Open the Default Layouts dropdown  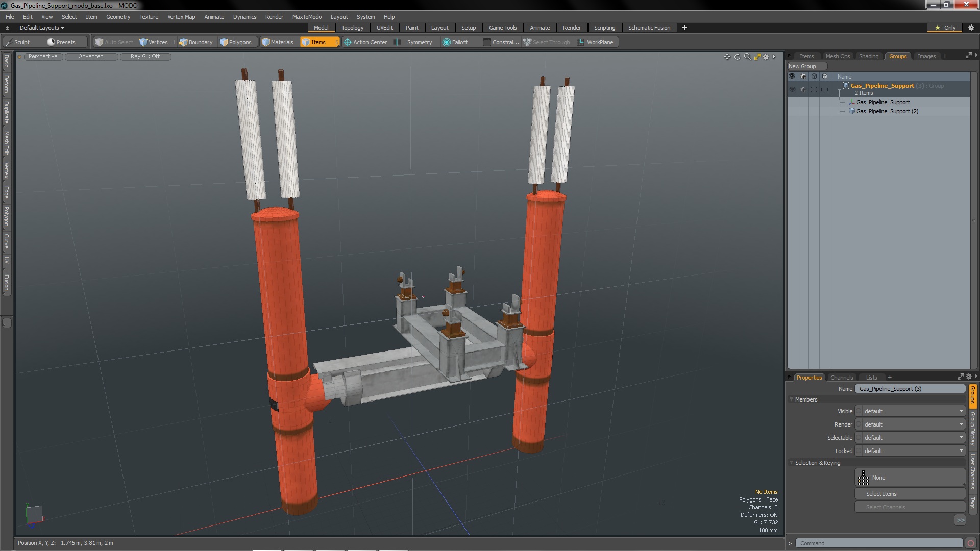pos(42,28)
